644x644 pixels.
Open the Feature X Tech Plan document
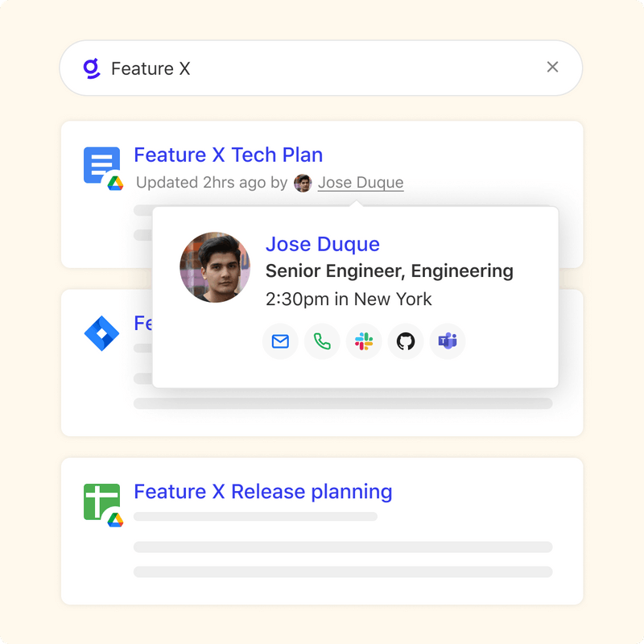click(229, 155)
